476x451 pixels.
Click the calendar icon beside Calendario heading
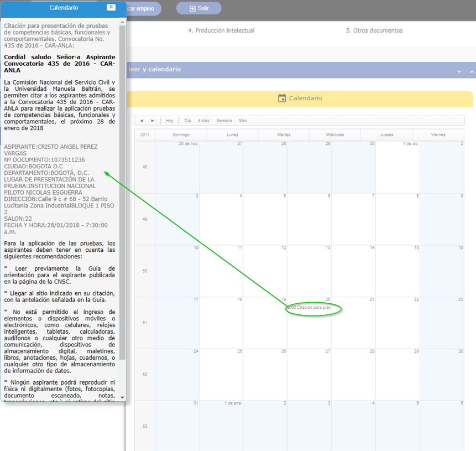[x=282, y=98]
